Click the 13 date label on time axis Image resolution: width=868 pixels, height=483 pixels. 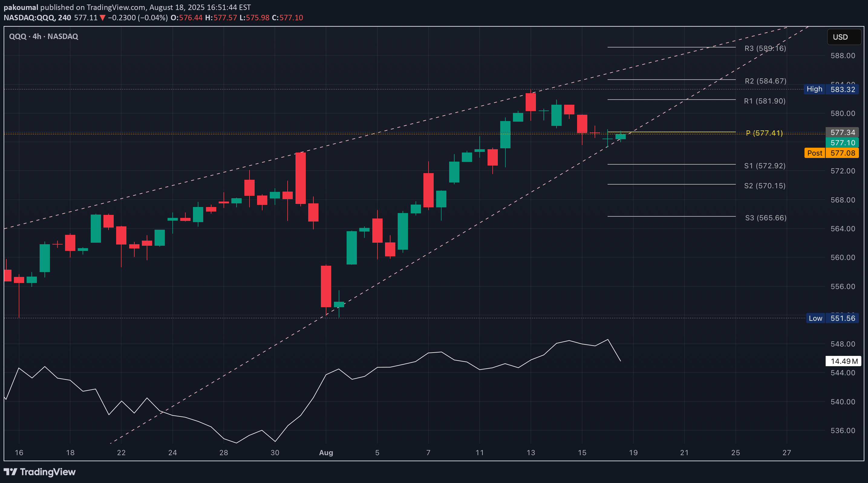pos(531,453)
